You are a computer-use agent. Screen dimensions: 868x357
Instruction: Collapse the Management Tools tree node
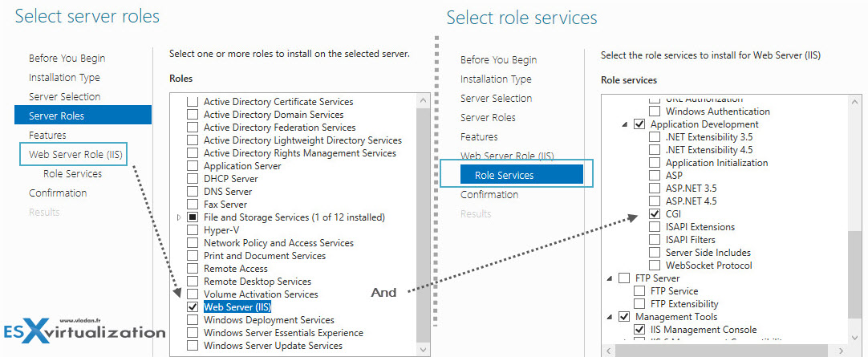click(x=610, y=317)
